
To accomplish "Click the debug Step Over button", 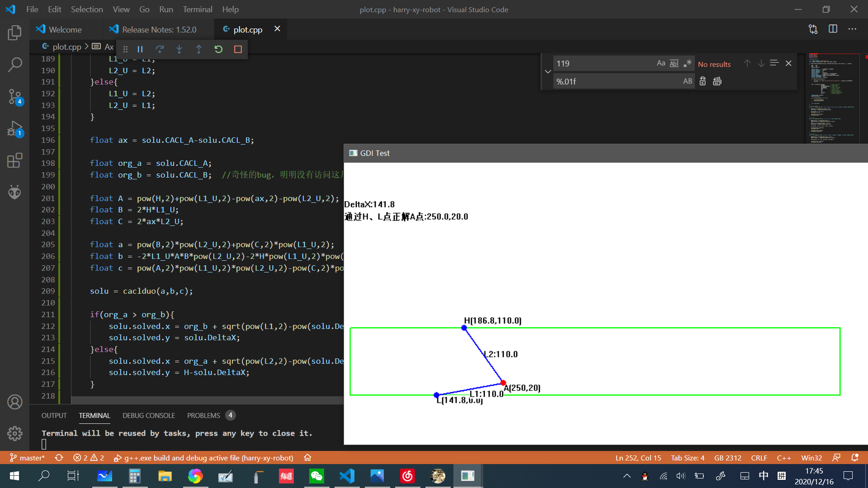I will (x=160, y=49).
